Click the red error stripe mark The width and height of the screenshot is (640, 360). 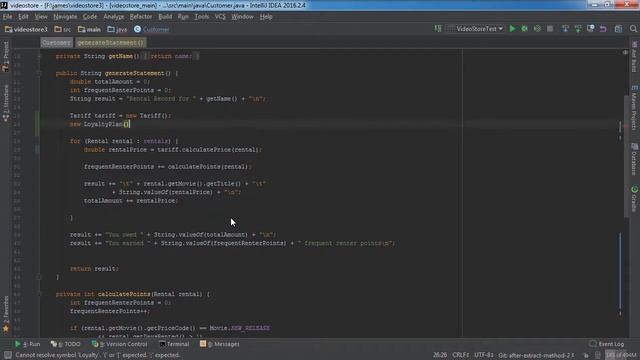pos(625,126)
